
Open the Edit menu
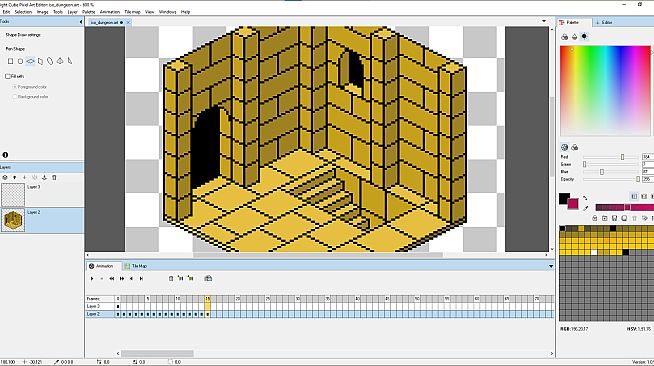6,12
